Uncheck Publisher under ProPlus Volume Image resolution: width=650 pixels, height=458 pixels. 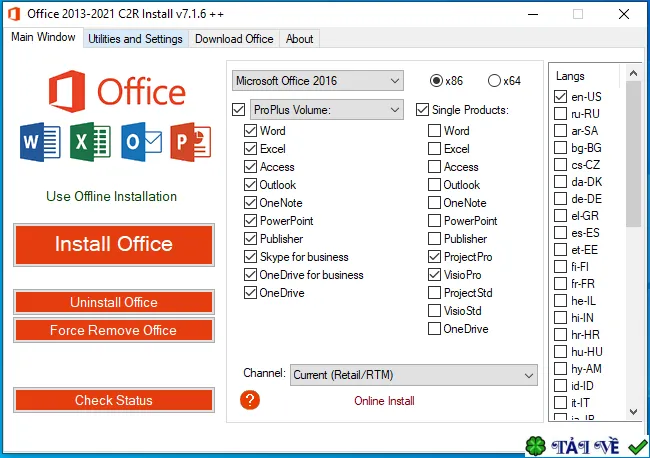click(250, 239)
